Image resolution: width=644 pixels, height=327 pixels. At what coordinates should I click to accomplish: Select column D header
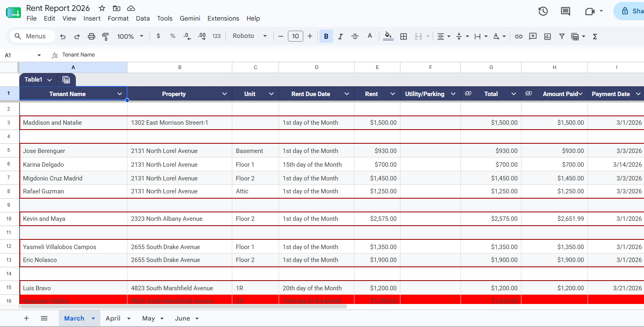pos(317,67)
